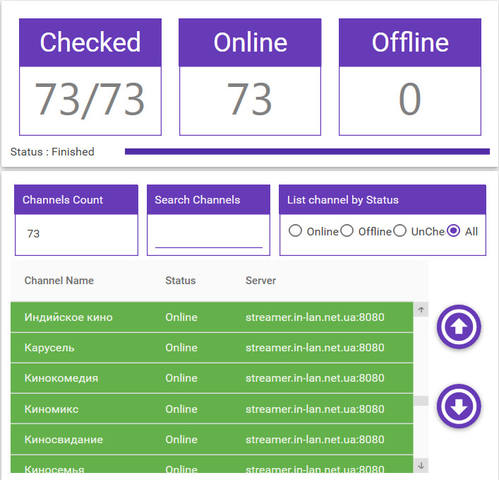Select the Кинокомедия channel row
This screenshot has width=499, height=480.
[x=212, y=378]
